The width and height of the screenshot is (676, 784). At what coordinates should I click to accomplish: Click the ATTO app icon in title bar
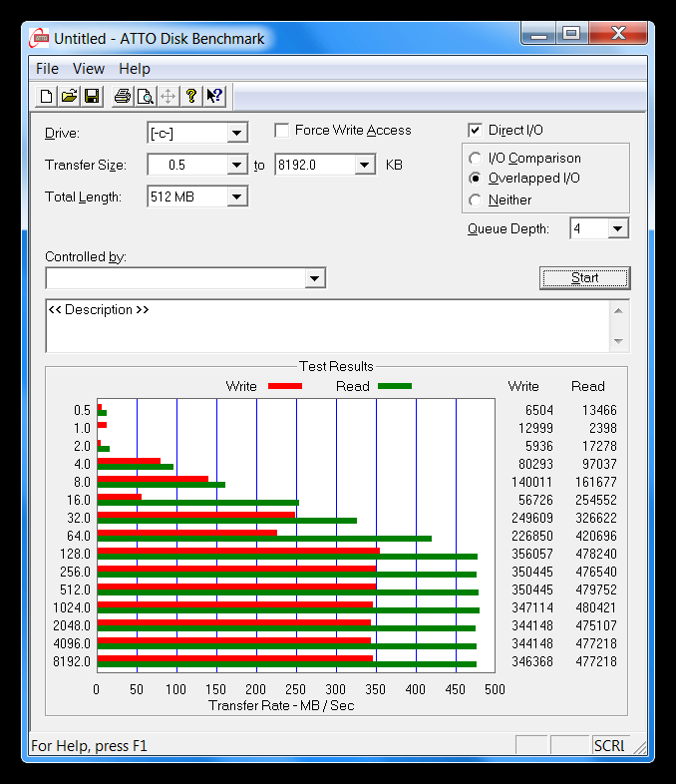pos(40,38)
